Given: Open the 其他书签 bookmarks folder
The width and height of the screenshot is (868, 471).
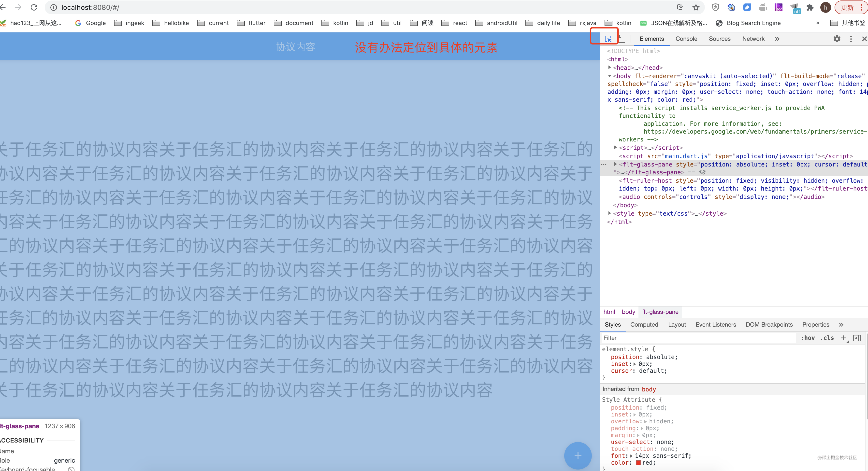Looking at the screenshot, I should click(x=847, y=23).
